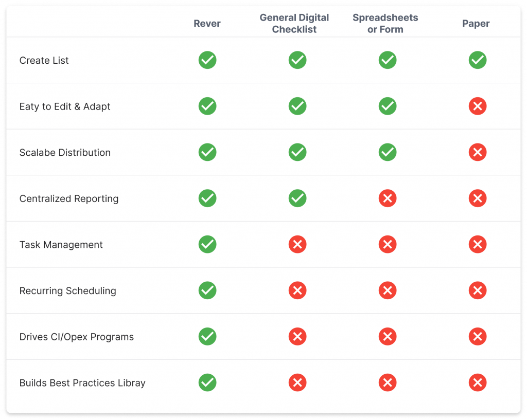Select the Spreadsheets or Form column header
527x420 pixels.
(x=385, y=24)
